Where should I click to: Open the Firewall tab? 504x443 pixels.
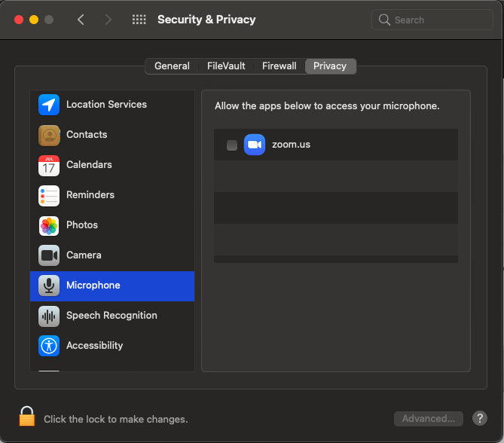(279, 66)
